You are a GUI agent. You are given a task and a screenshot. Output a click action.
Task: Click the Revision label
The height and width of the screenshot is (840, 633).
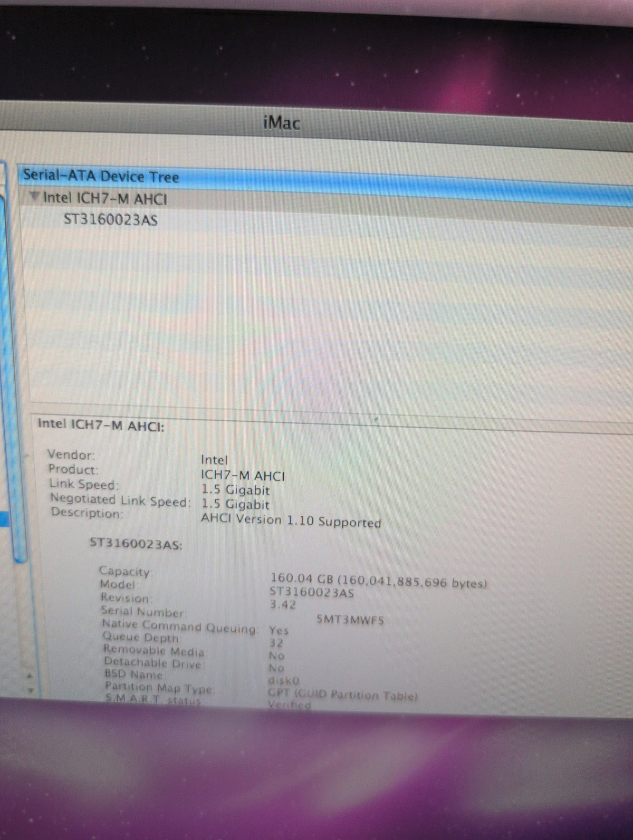pos(126,598)
